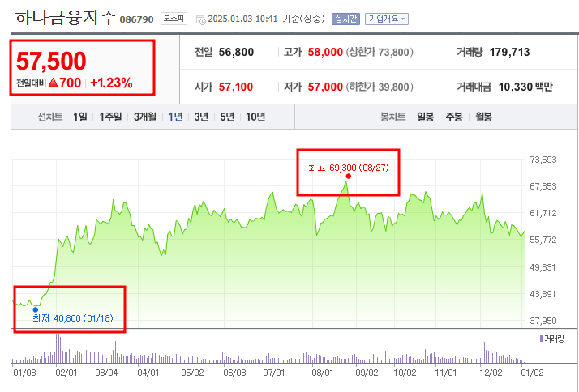Viewport: 579px width, 392px height.
Task: Click the 선차트 label
Action: pyautogui.click(x=49, y=117)
